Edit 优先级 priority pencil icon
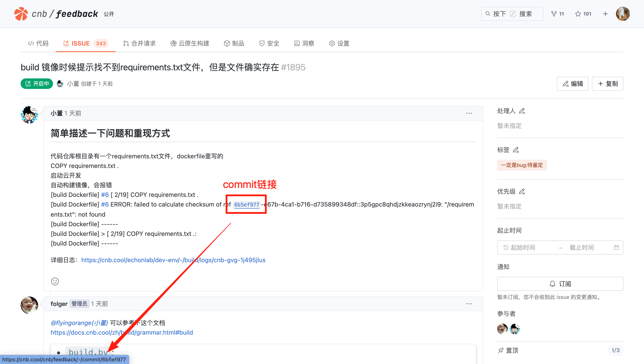This screenshot has height=364, width=644. [522, 191]
